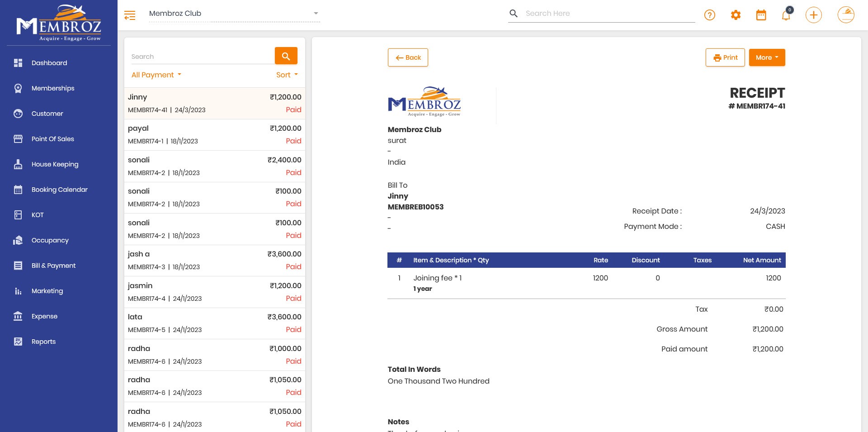Go to Bill & Payment menu
The image size is (868, 432).
pyautogui.click(x=54, y=266)
